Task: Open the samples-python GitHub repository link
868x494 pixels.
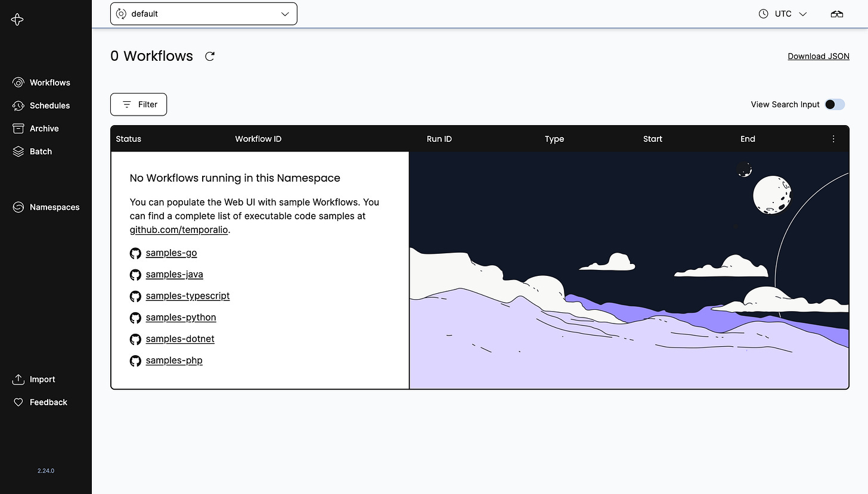Action: pos(181,317)
